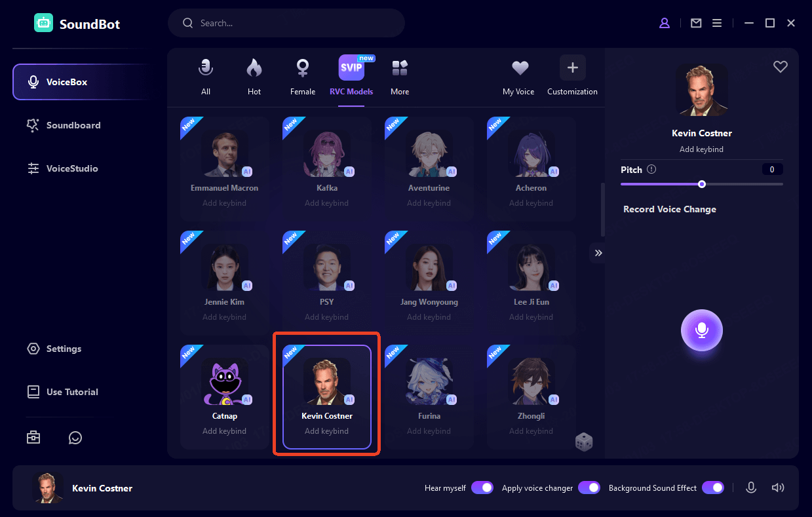Open the mail inbox icon
Viewport: 812px width, 517px height.
tap(696, 23)
